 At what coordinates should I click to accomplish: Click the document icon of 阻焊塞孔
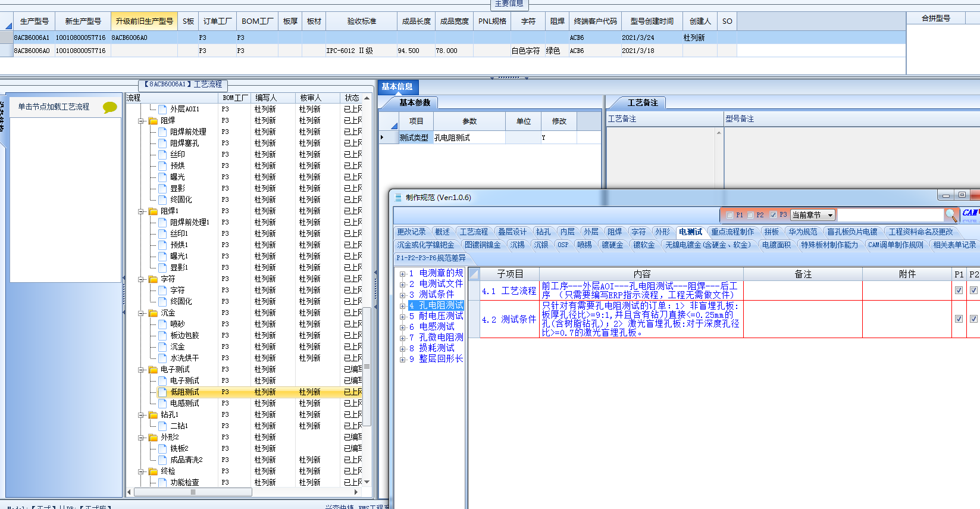coord(162,143)
